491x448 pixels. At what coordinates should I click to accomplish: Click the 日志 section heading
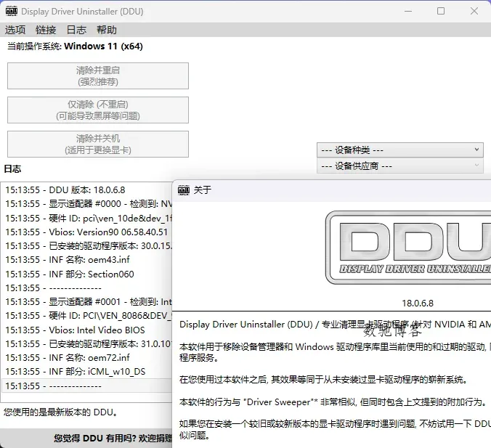coord(12,169)
